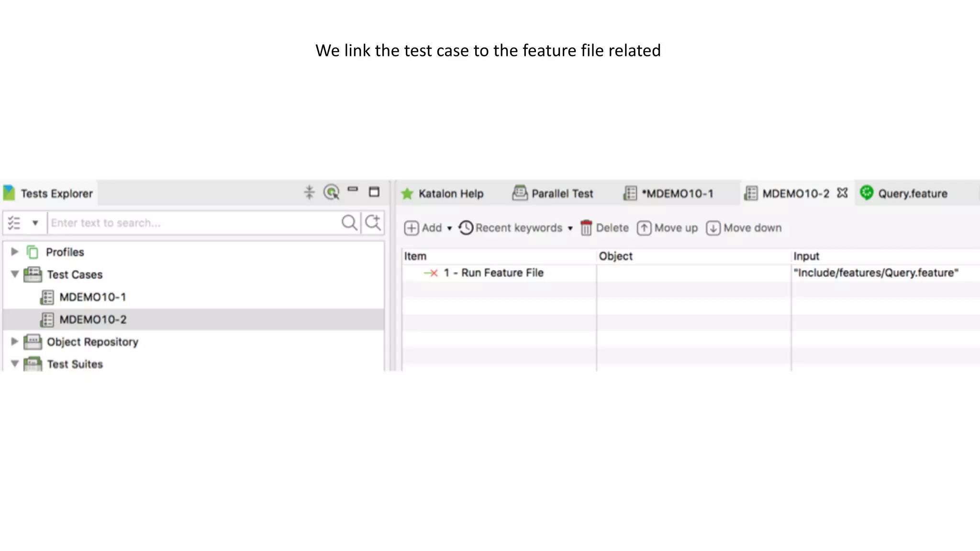Collapse all items in Tests Explorer
Screen dimensions: 980x551
point(310,192)
